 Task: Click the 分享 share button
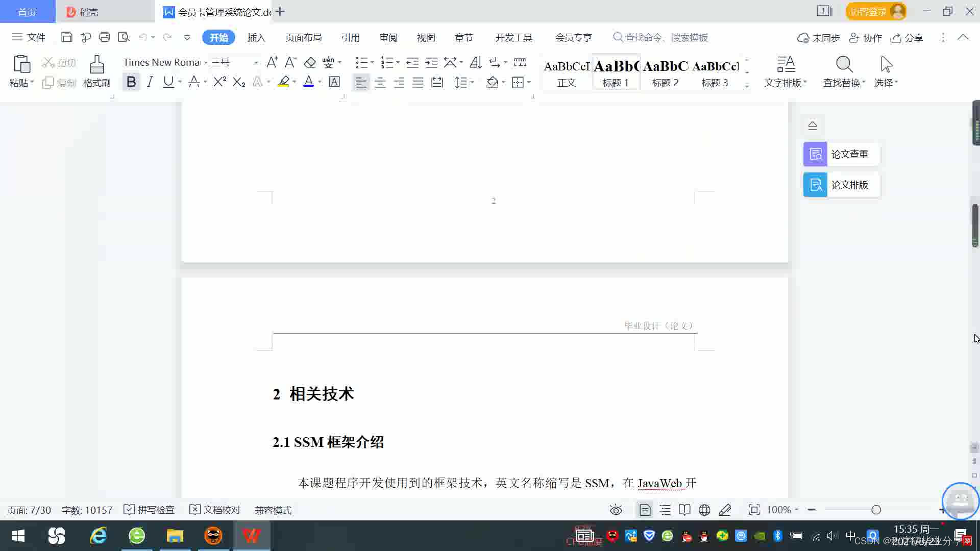pos(907,38)
